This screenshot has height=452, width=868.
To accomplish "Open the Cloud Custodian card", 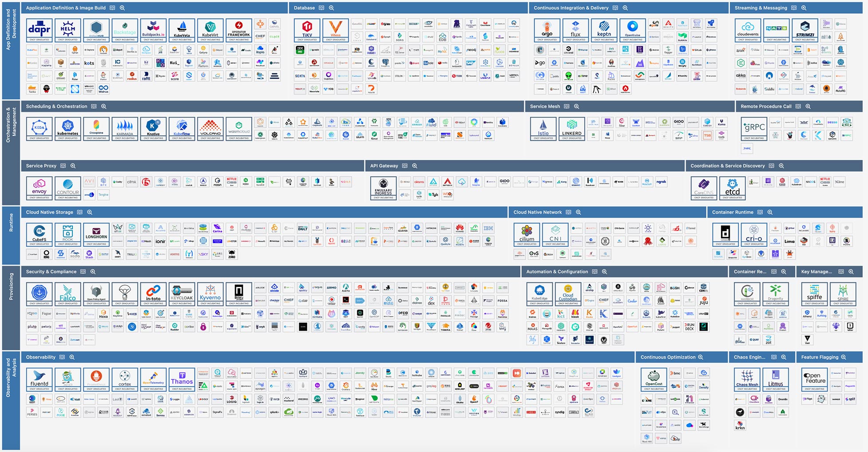I will (x=568, y=294).
